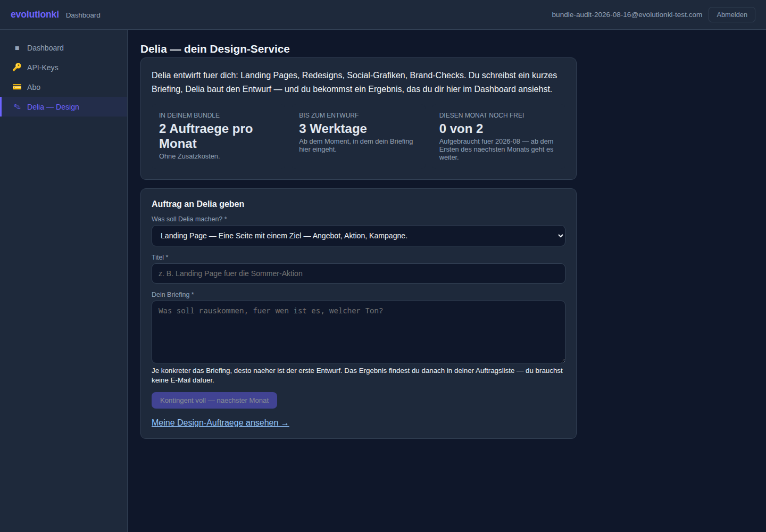766x532 pixels.
Task: Open Dashboard in the sidebar
Action: pos(64,48)
